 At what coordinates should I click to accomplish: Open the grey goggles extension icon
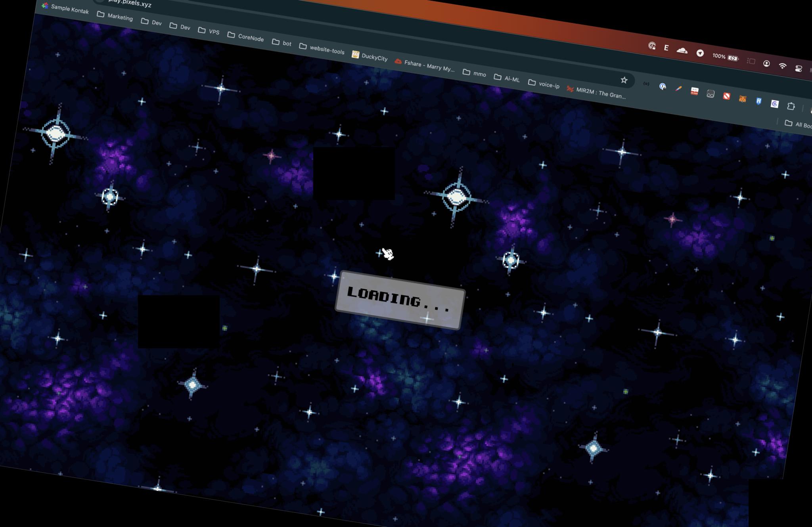coord(710,94)
